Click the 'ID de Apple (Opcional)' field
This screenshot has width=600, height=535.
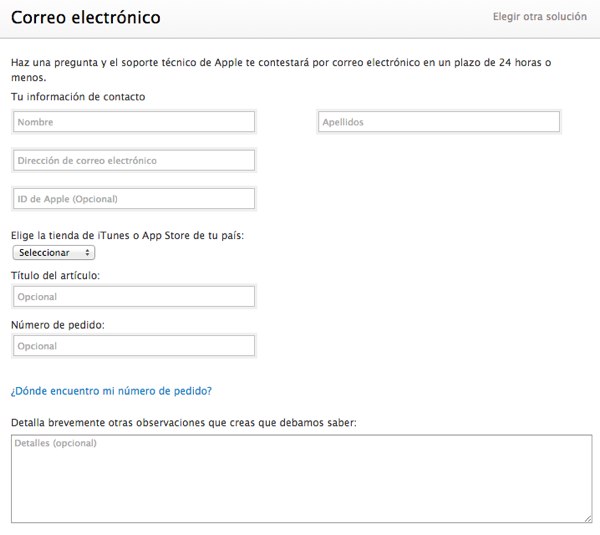click(134, 199)
